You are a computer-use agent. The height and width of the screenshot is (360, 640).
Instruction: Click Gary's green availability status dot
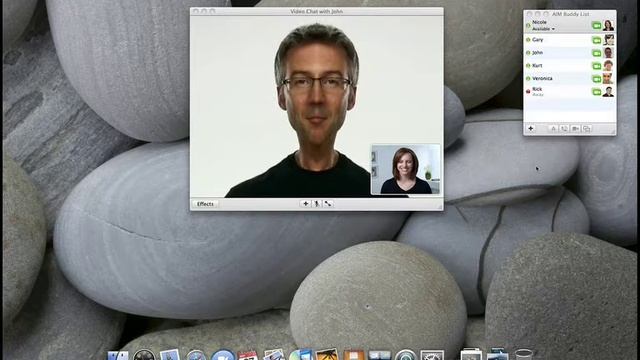528,40
